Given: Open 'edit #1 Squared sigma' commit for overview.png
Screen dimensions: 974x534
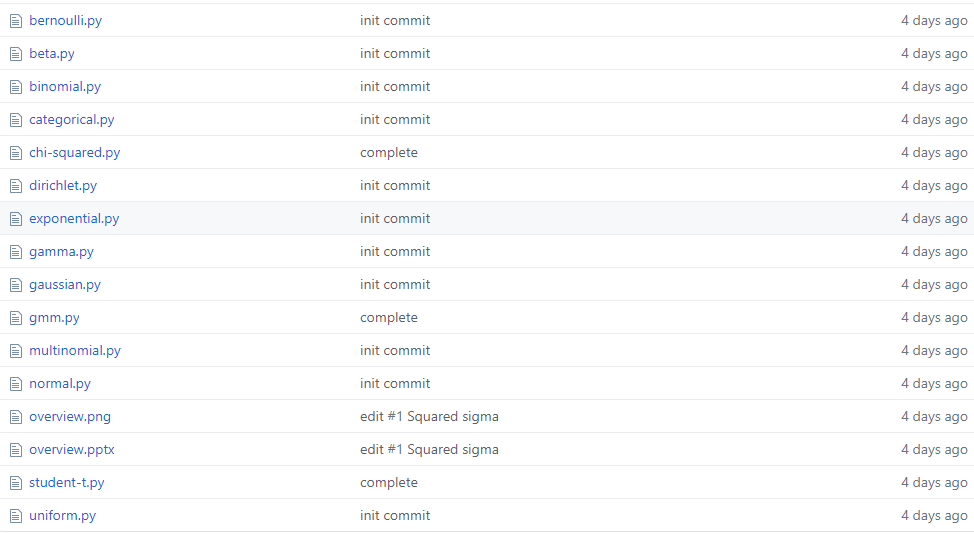Looking at the screenshot, I should pyautogui.click(x=429, y=417).
